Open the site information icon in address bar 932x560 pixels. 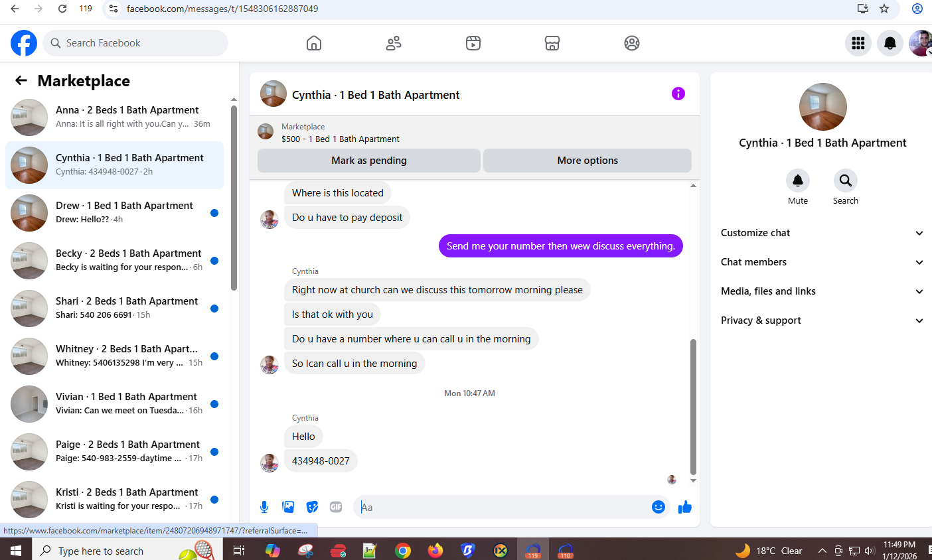point(114,9)
